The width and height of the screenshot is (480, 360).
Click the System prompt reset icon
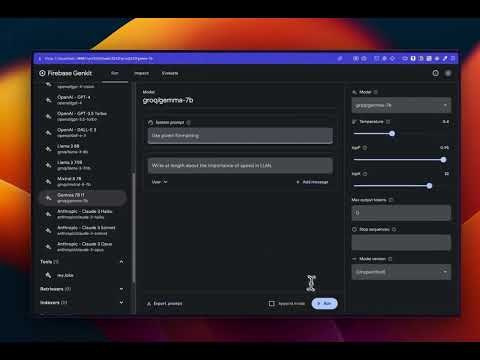[x=150, y=123]
